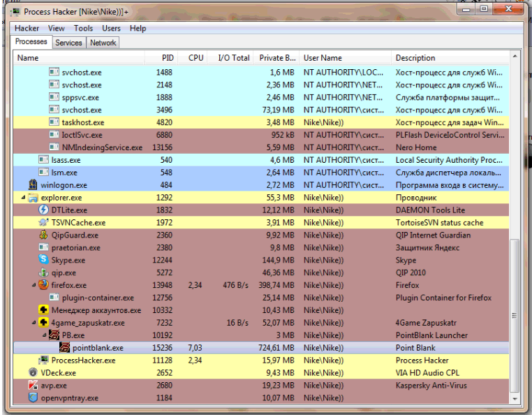Click the lsm.exe icon
Image resolution: width=532 pixels, height=415 pixels.
(x=43, y=172)
